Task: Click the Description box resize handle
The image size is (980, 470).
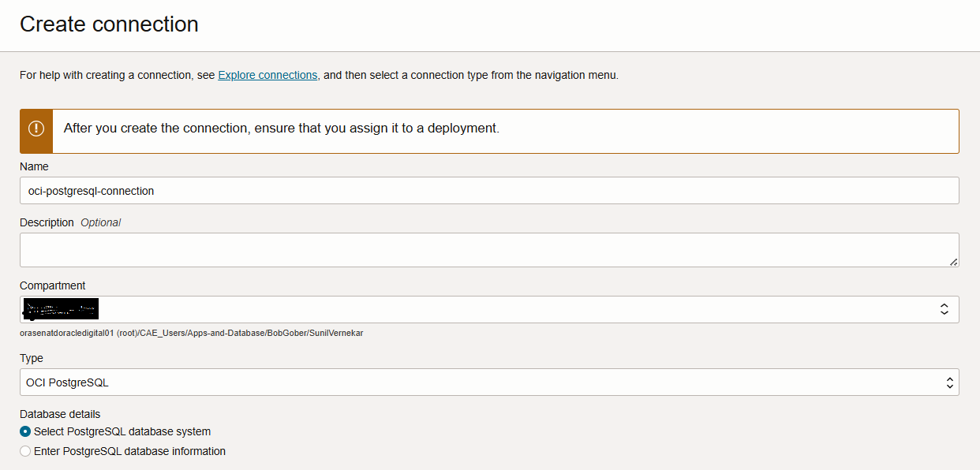Action: [x=953, y=261]
